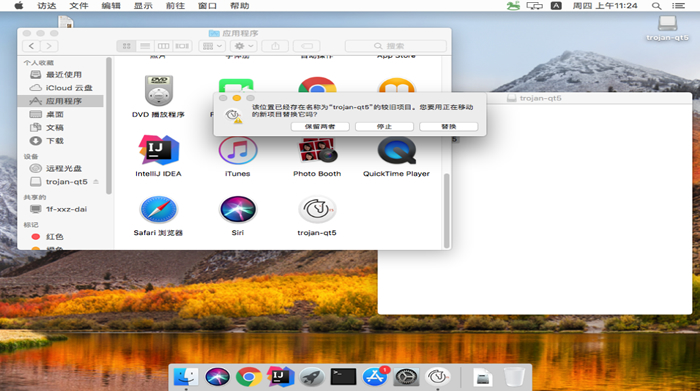Select QuickTime Player app icon
Image resolution: width=700 pixels, height=391 pixels.
click(x=396, y=151)
